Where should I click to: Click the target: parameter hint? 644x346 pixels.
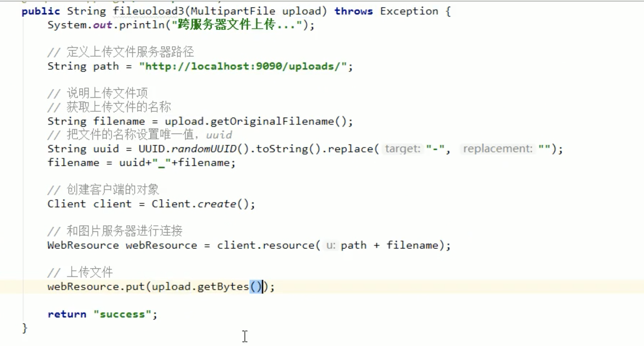coord(402,149)
